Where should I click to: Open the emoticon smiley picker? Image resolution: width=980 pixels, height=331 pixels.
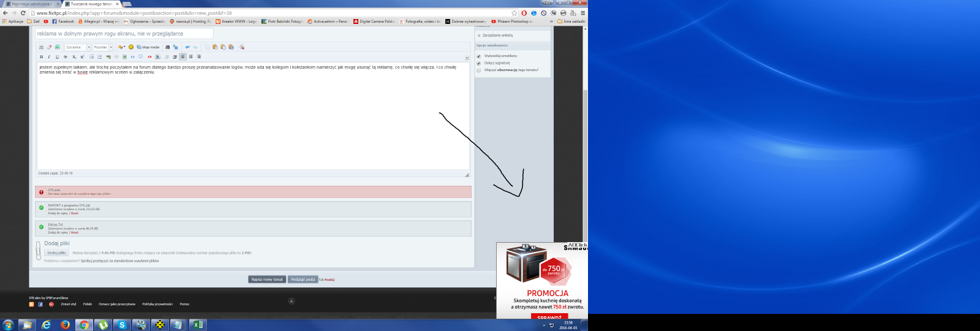pos(131,47)
